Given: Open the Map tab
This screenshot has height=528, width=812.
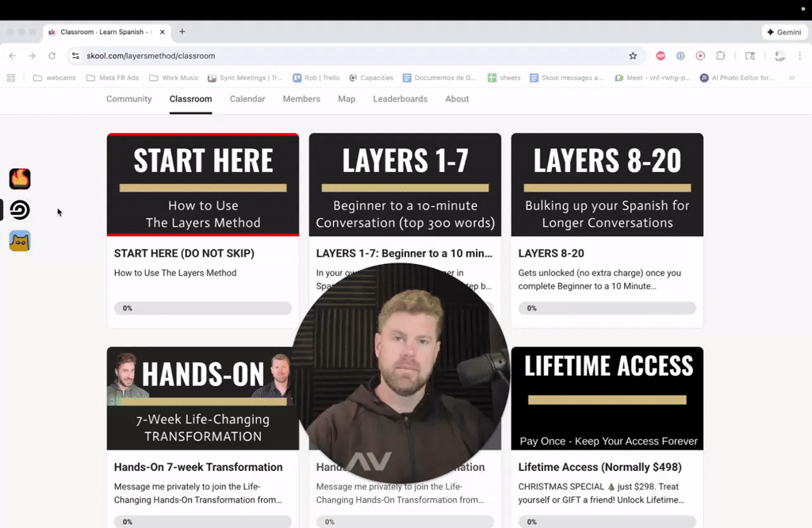Looking at the screenshot, I should (x=347, y=99).
